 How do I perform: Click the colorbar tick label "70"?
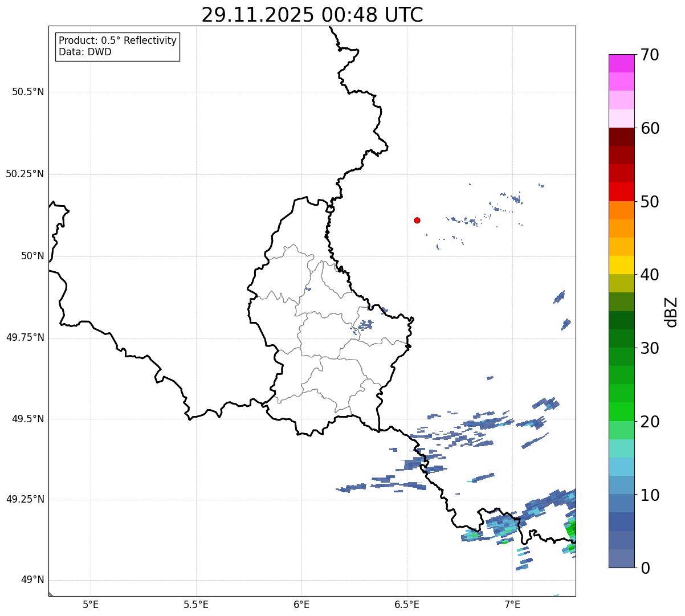point(650,55)
